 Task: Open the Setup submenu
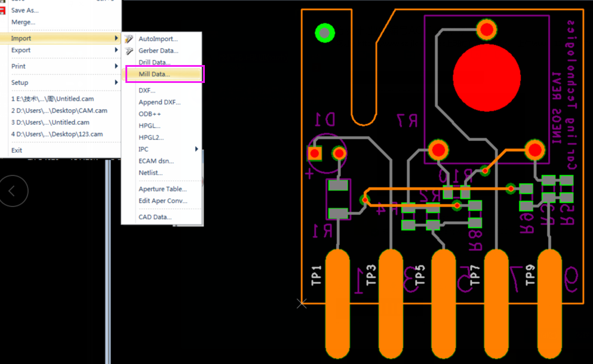60,82
